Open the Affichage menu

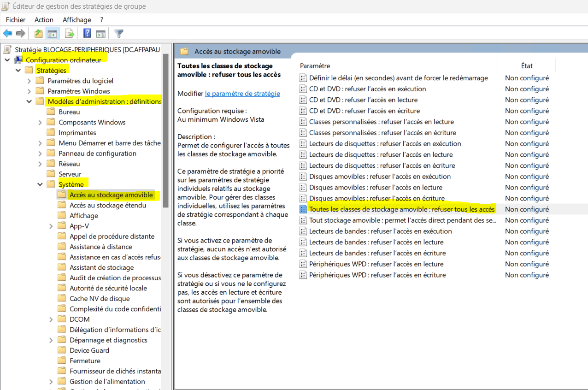point(77,20)
